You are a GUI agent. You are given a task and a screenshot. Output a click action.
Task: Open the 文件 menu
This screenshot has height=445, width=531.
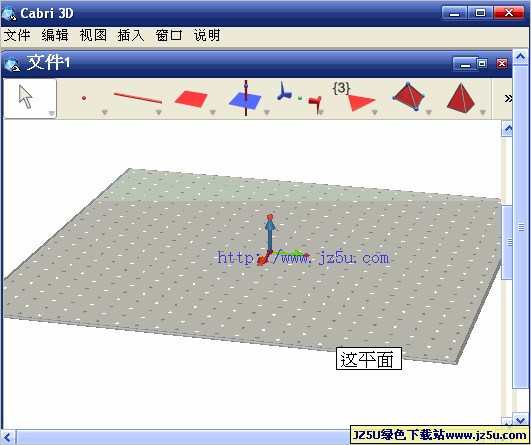click(17, 35)
